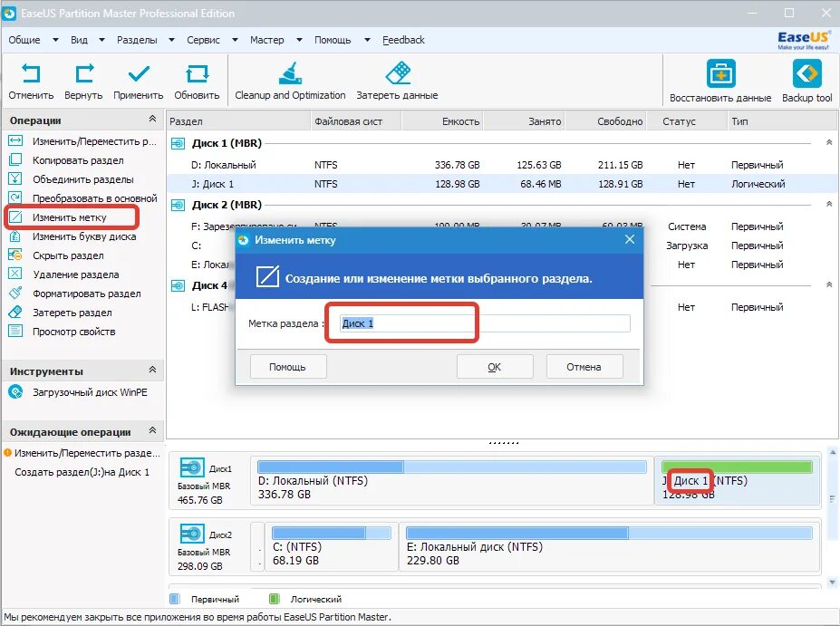Click the Undo (Отменить) toolbar icon
840x626 pixels.
tap(31, 74)
